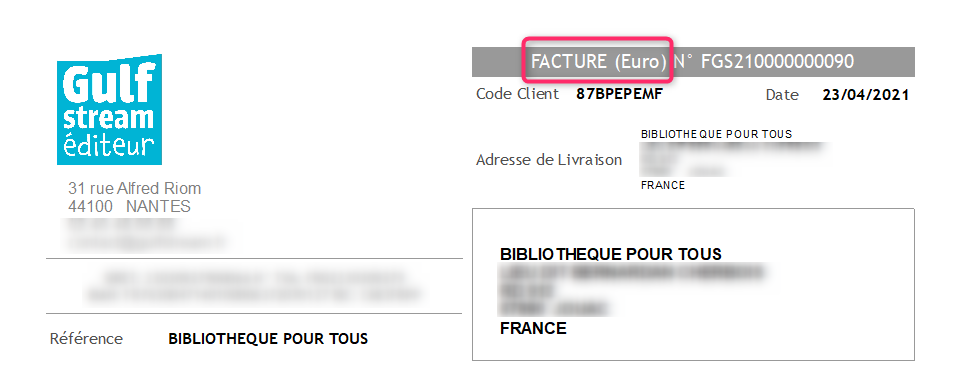Click BIBLIOTHEQUE POUR TOUS in delivery address
The height and width of the screenshot is (384, 959).
(716, 134)
